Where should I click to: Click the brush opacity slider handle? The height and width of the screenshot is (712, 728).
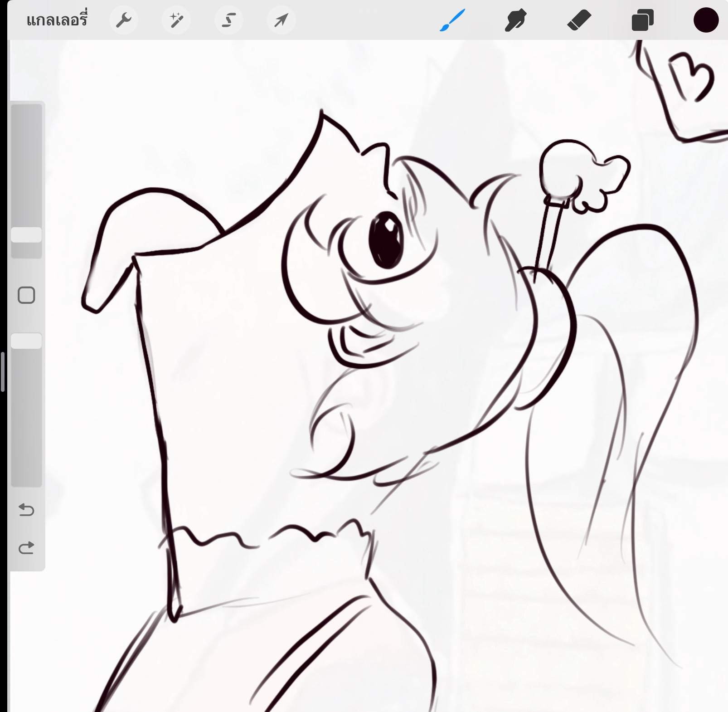pyautogui.click(x=26, y=341)
